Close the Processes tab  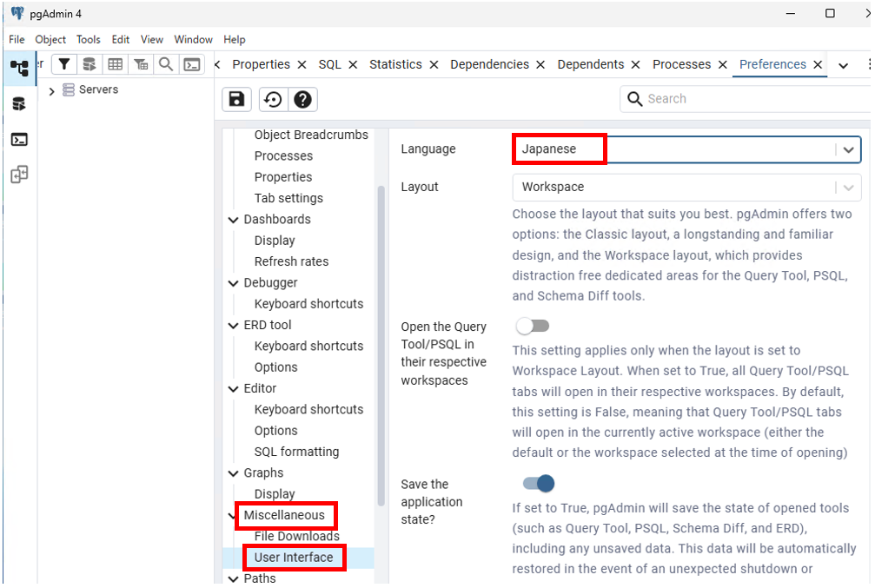[x=723, y=65]
